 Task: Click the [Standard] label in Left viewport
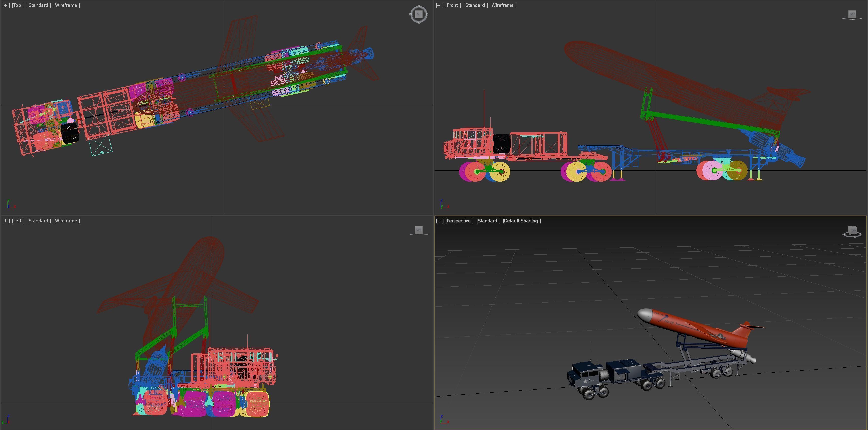click(39, 220)
